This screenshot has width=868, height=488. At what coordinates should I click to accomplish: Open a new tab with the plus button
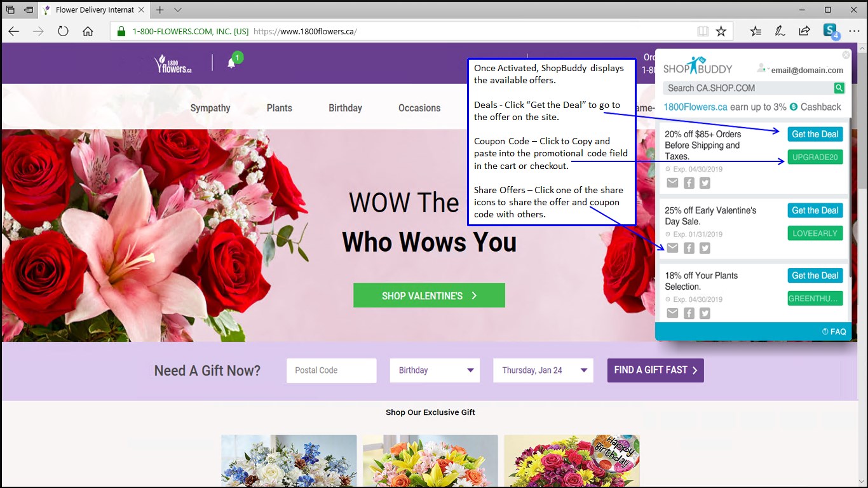click(x=160, y=10)
